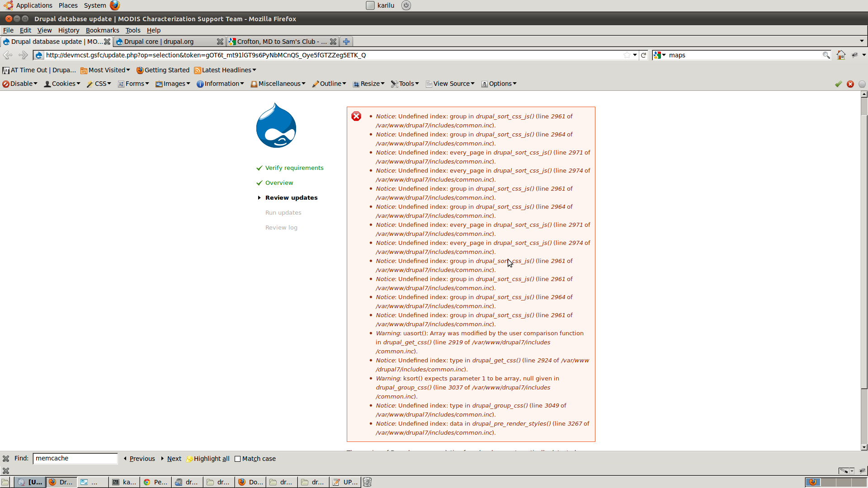
Task: Open the History menu
Action: point(69,30)
